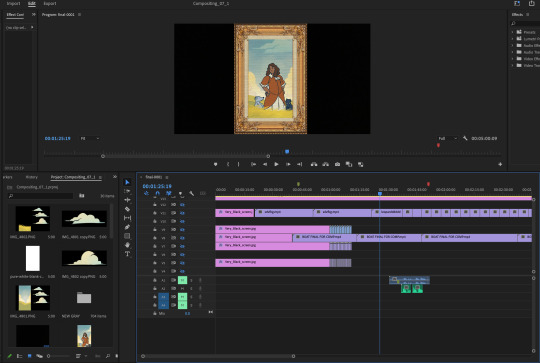Select the Project: Compositing_07_1 tab
Viewport: 540px width, 363px height.
click(x=73, y=177)
